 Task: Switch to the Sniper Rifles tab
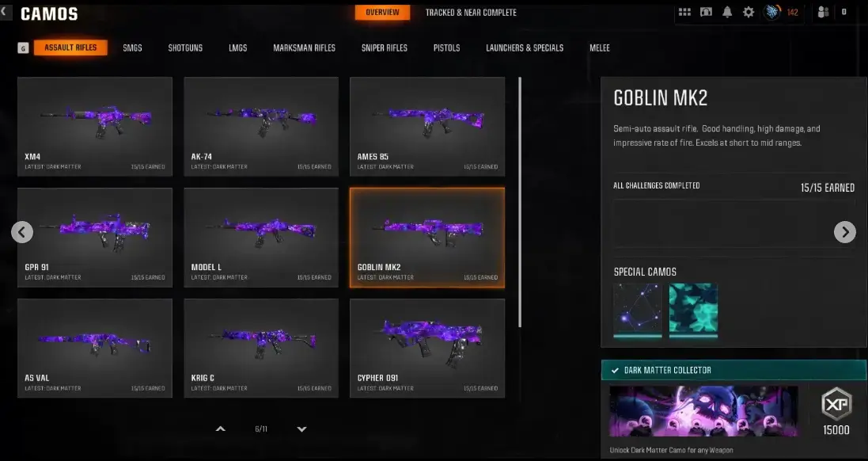(385, 48)
